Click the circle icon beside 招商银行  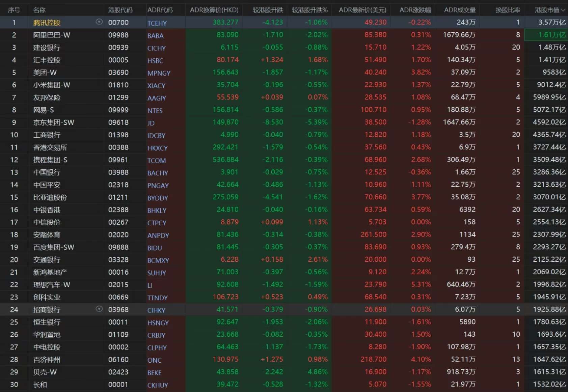click(99, 309)
